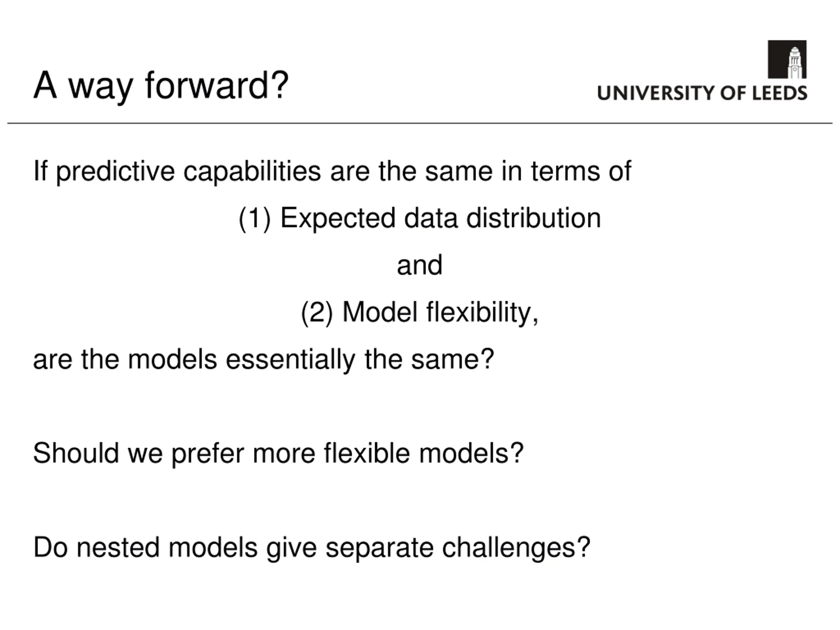Viewport: 840px width, 630px height.
Task: Click the slide title 'A way forward?'
Action: 161,86
